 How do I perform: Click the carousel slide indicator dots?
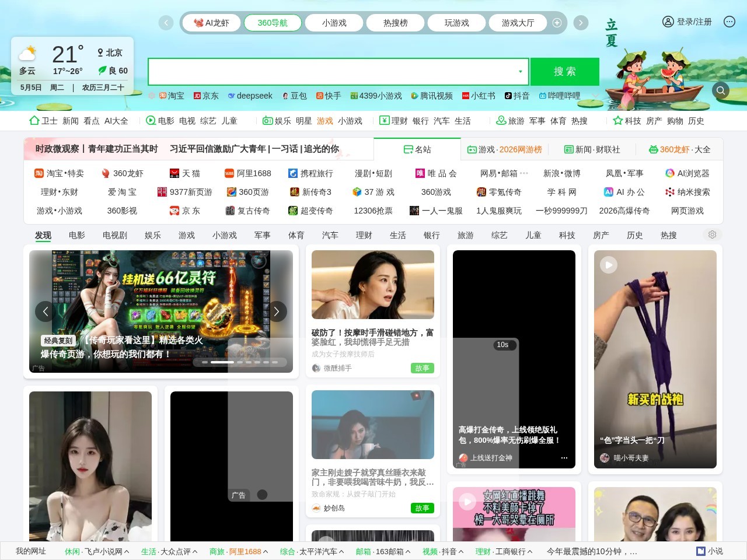[240, 362]
